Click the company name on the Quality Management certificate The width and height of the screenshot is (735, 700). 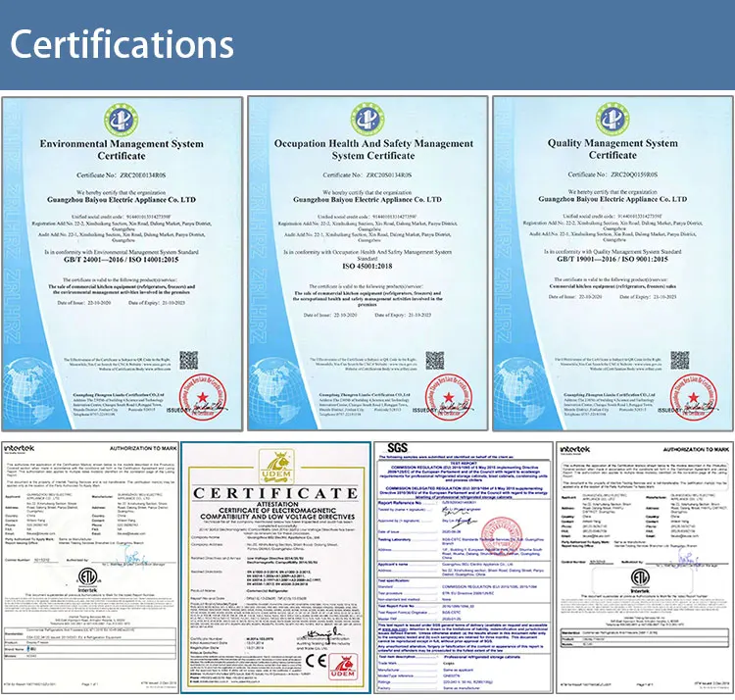pos(612,199)
